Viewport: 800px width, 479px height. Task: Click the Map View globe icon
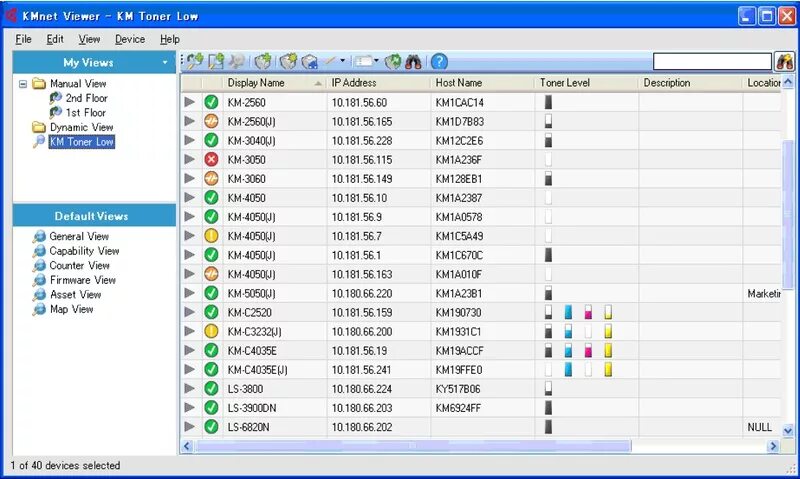pos(39,309)
